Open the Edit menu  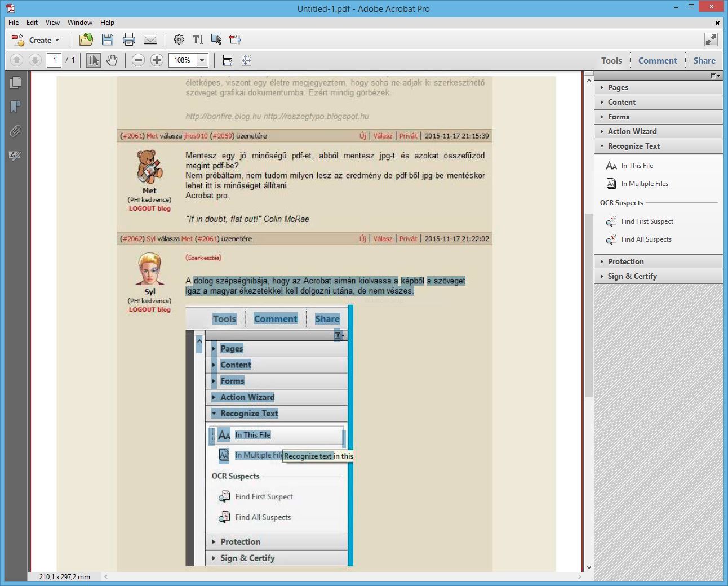click(32, 23)
